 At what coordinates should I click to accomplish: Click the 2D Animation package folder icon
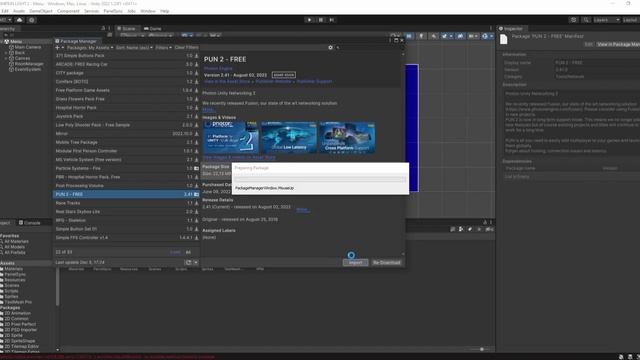point(2,313)
